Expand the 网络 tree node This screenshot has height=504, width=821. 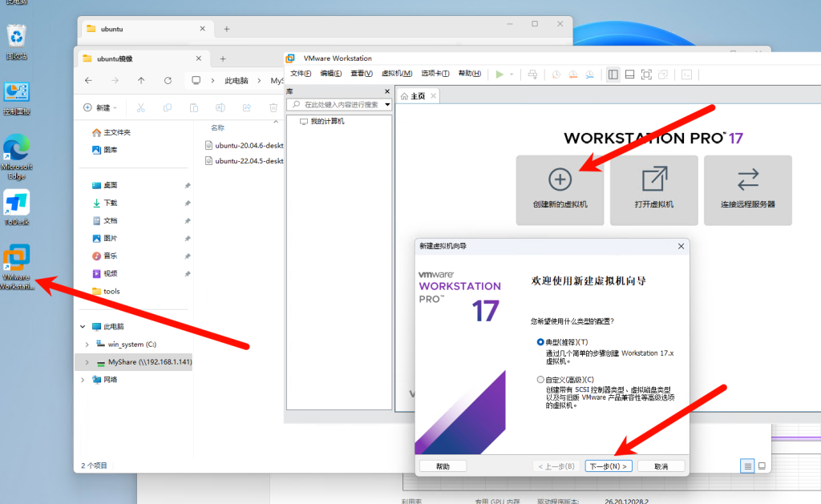pos(83,380)
